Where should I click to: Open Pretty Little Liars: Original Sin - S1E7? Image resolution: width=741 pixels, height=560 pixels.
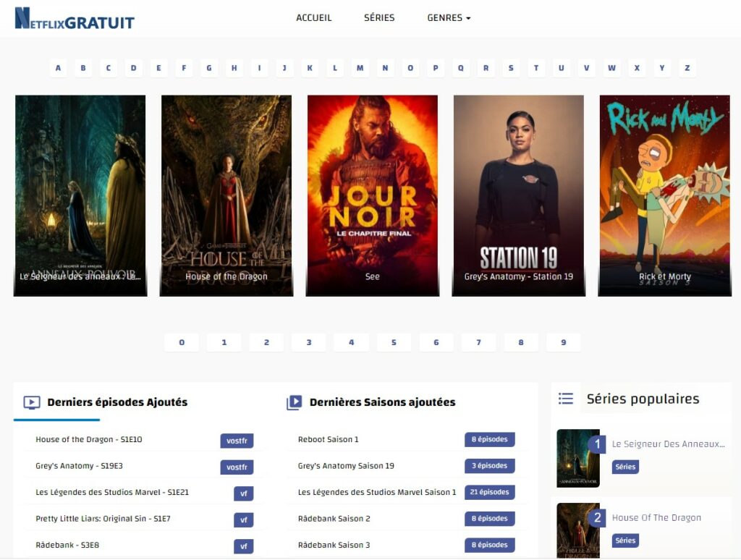(x=103, y=519)
